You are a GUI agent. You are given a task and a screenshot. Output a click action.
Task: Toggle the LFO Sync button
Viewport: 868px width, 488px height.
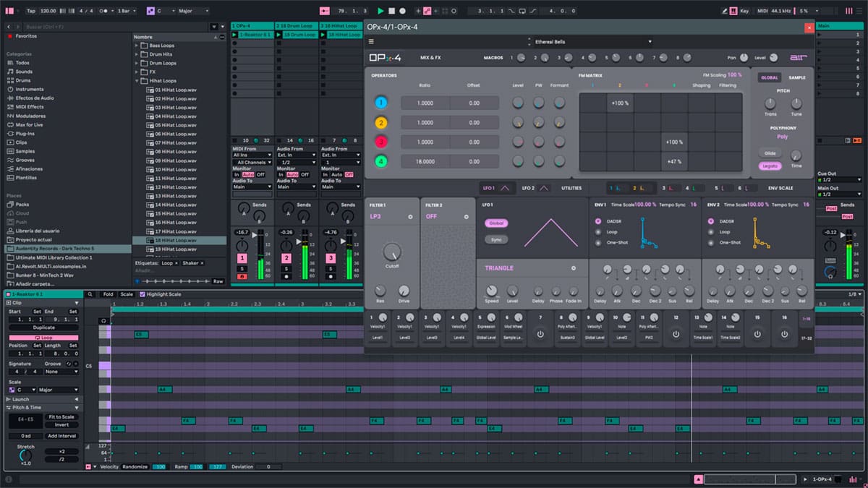[496, 239]
